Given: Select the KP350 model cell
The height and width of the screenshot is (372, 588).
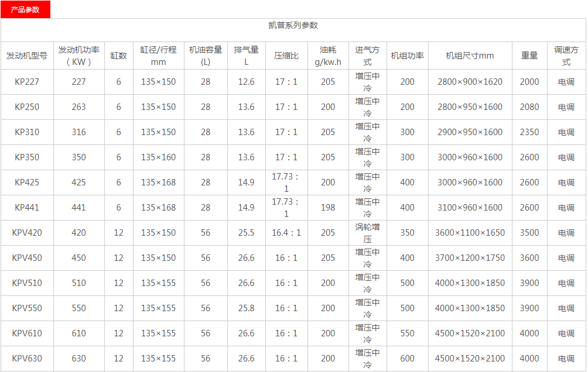Looking at the screenshot, I should click(x=27, y=157).
